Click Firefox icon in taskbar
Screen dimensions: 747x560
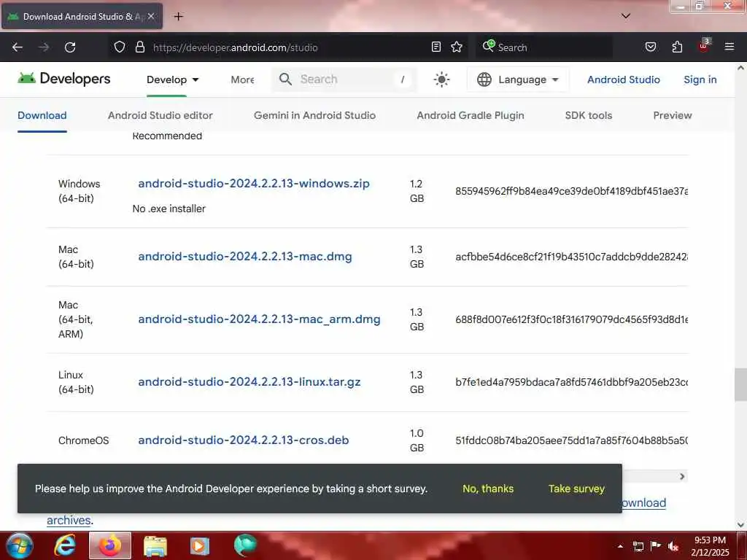pos(110,545)
